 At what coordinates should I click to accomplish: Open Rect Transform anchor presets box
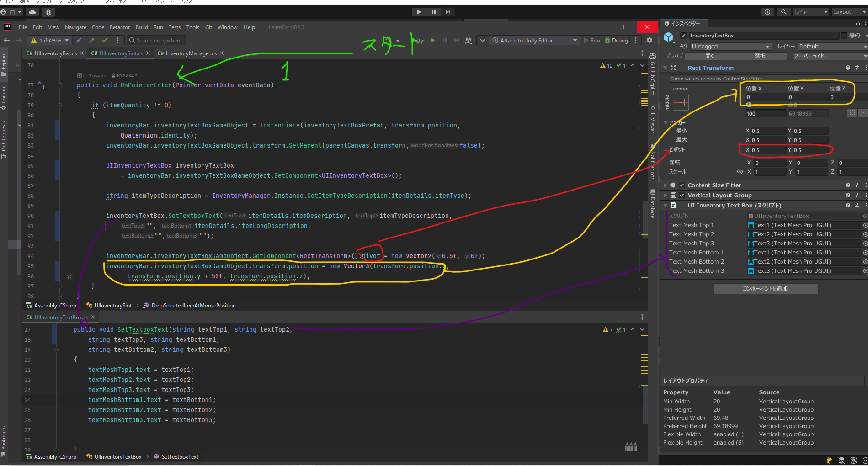pyautogui.click(x=681, y=102)
